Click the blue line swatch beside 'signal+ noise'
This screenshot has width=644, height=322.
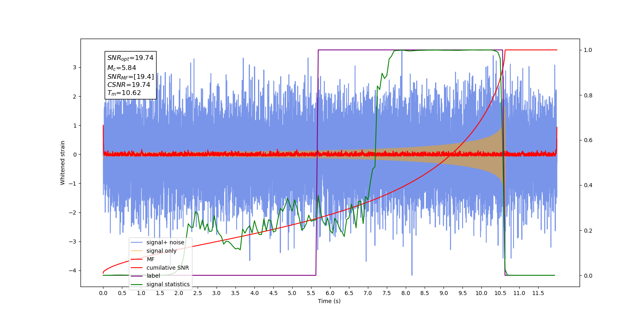click(137, 242)
